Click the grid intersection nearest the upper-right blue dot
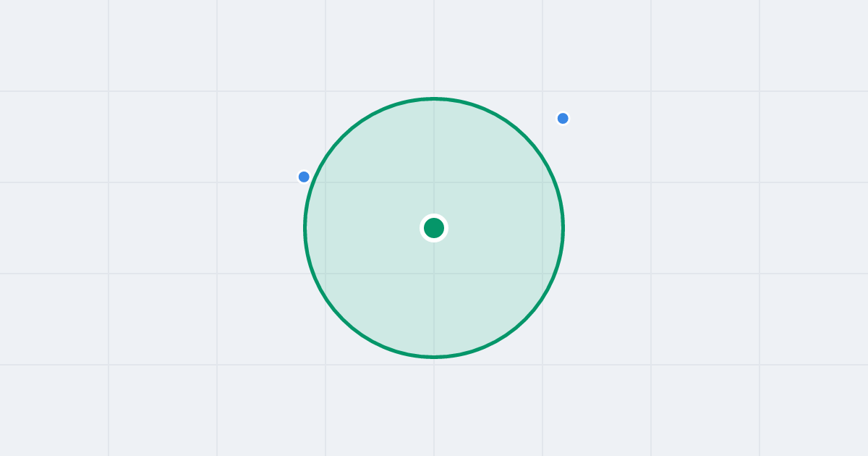 [x=542, y=91]
